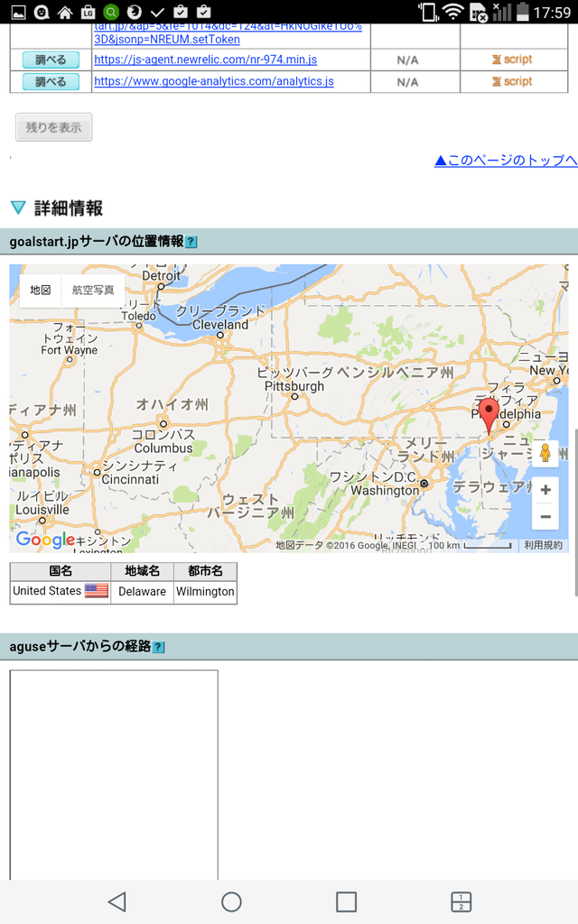
Task: Tap the red map location pin
Action: coord(489,414)
